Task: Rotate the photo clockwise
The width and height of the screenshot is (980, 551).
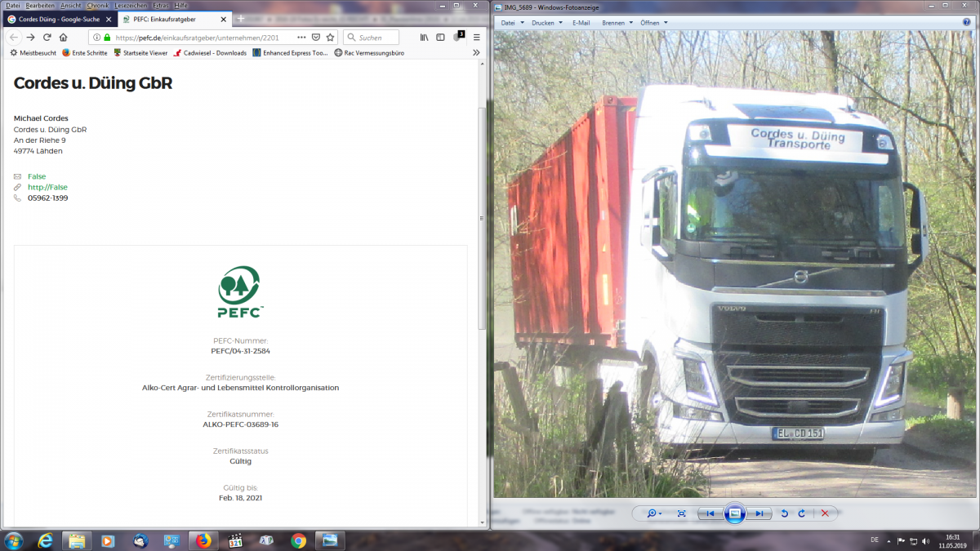Action: 801,513
